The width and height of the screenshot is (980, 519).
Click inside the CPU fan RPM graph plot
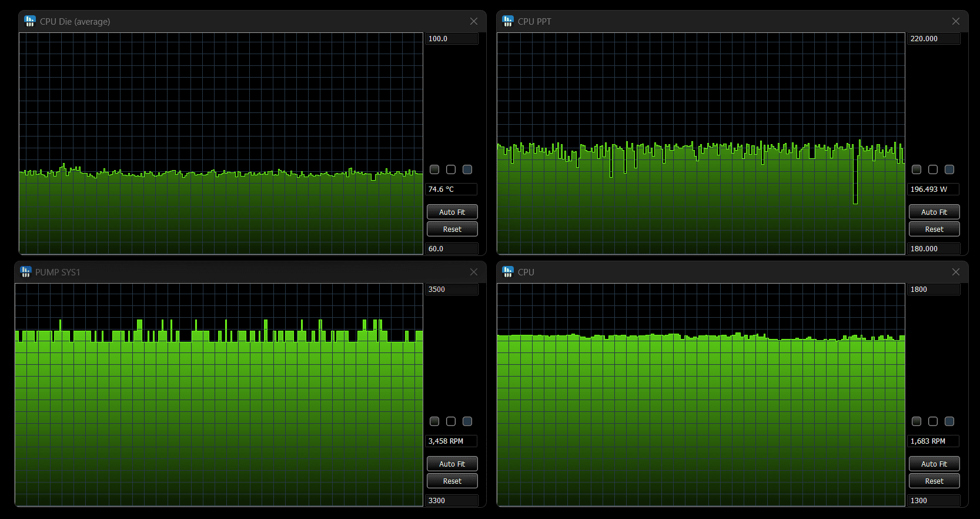pyautogui.click(x=701, y=395)
